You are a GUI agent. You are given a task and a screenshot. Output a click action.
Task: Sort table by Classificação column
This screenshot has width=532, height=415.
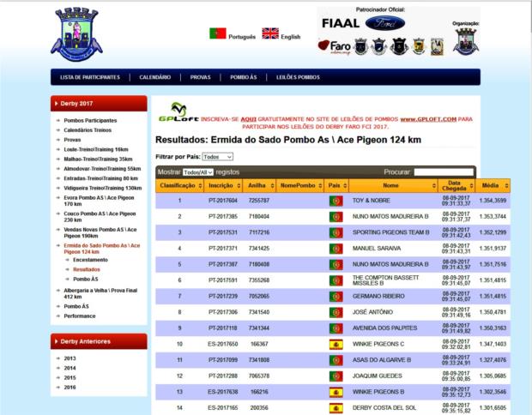[179, 185]
